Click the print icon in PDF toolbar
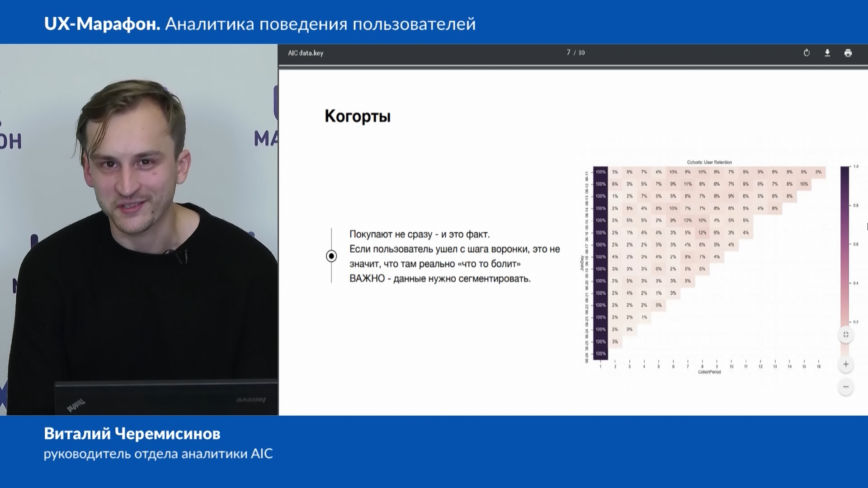This screenshot has width=868, height=488. click(848, 53)
